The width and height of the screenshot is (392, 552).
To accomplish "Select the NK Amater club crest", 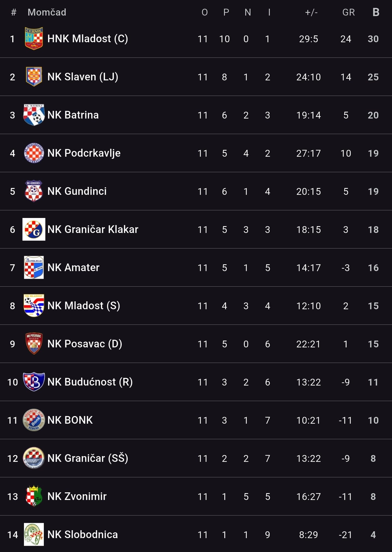I will point(34,267).
